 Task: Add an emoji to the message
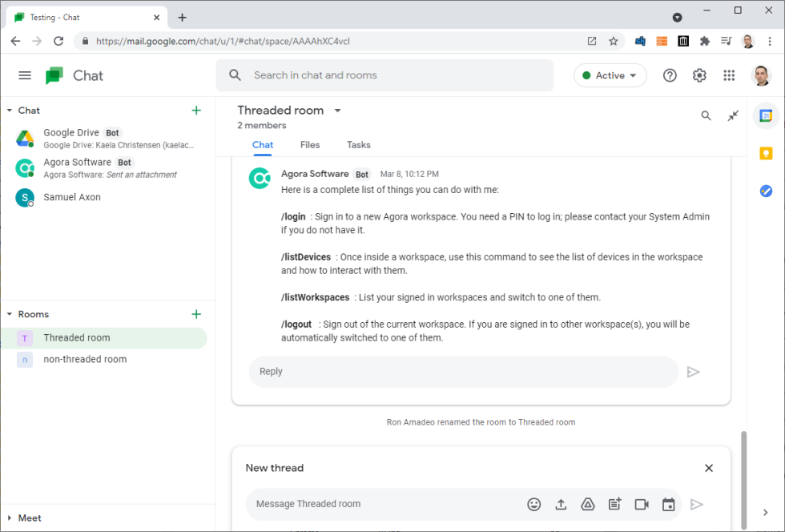coord(533,505)
